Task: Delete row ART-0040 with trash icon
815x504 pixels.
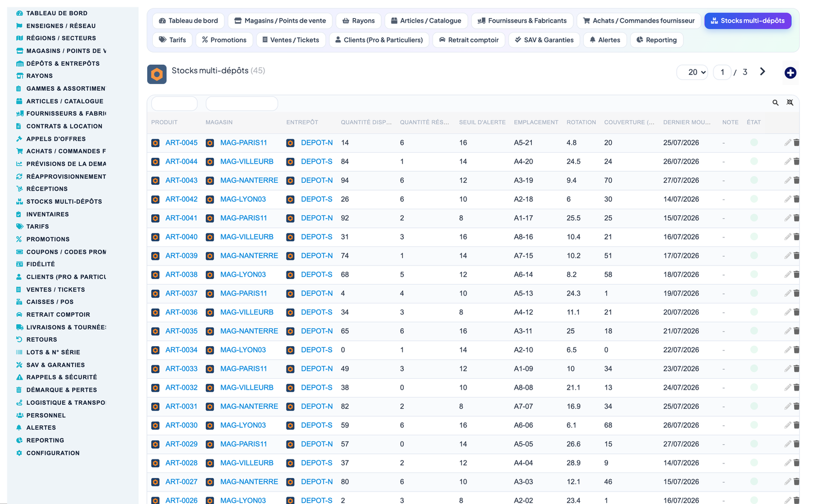Action: tap(796, 237)
